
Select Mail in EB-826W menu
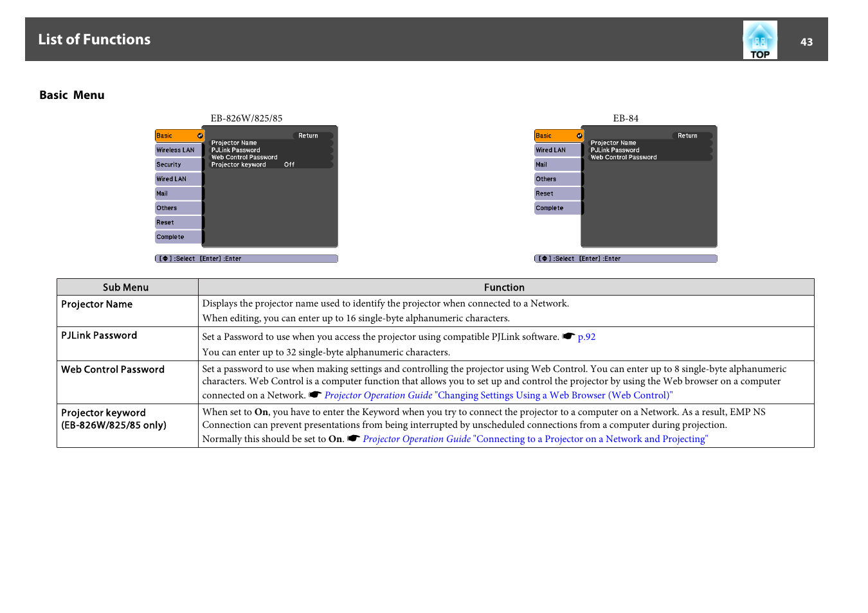click(x=179, y=193)
